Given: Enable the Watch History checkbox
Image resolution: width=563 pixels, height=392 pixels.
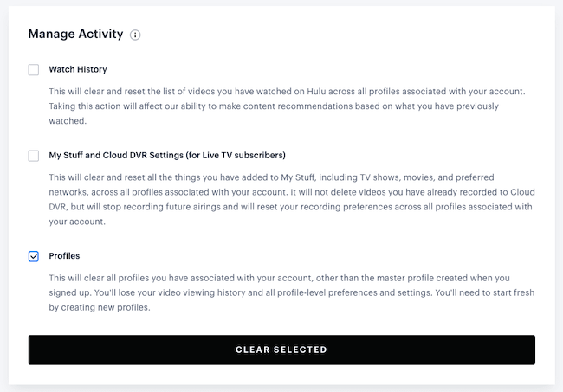Looking at the screenshot, I should pos(34,69).
